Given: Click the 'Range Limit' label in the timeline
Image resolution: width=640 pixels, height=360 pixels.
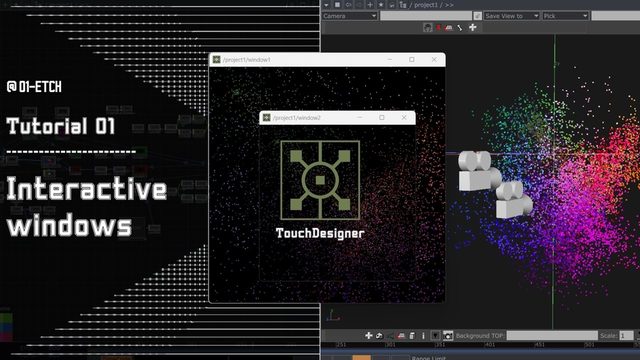Looking at the screenshot, I should coord(429,358).
